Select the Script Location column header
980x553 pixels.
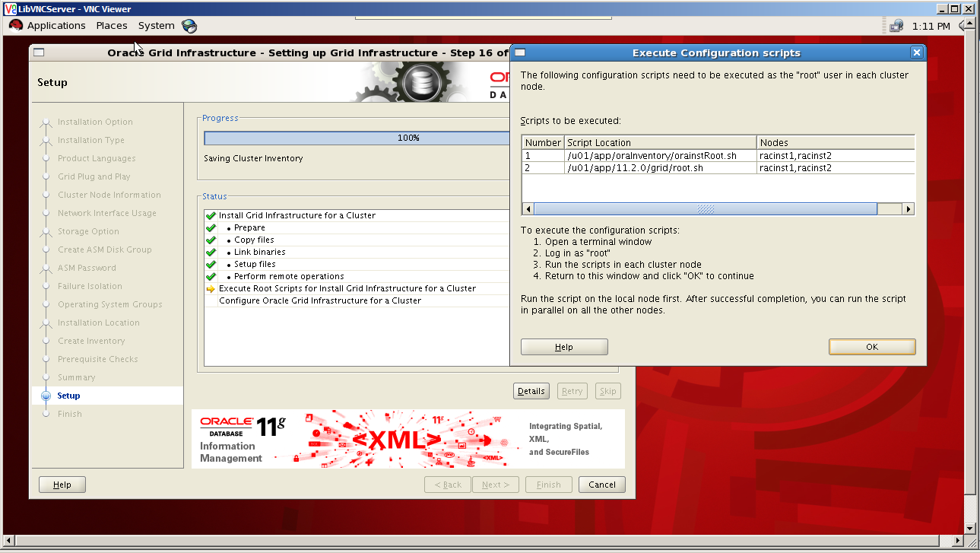[661, 142]
